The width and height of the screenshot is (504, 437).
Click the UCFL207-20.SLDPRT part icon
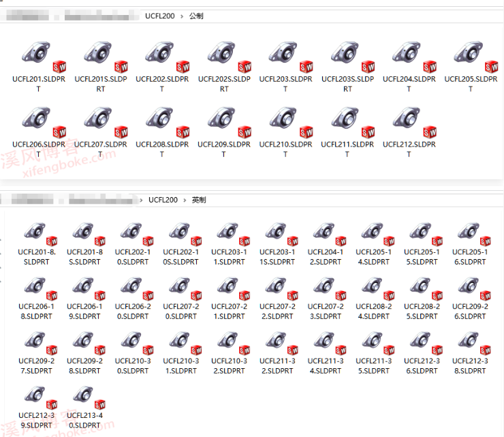pyautogui.click(x=185, y=288)
